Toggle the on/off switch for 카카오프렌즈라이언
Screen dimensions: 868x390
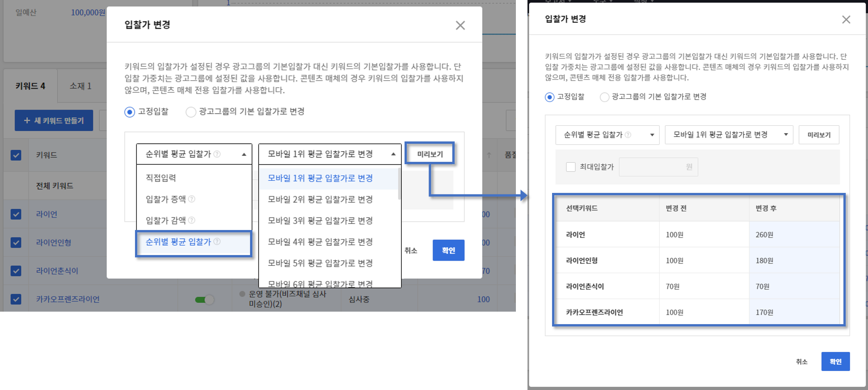pyautogui.click(x=205, y=300)
